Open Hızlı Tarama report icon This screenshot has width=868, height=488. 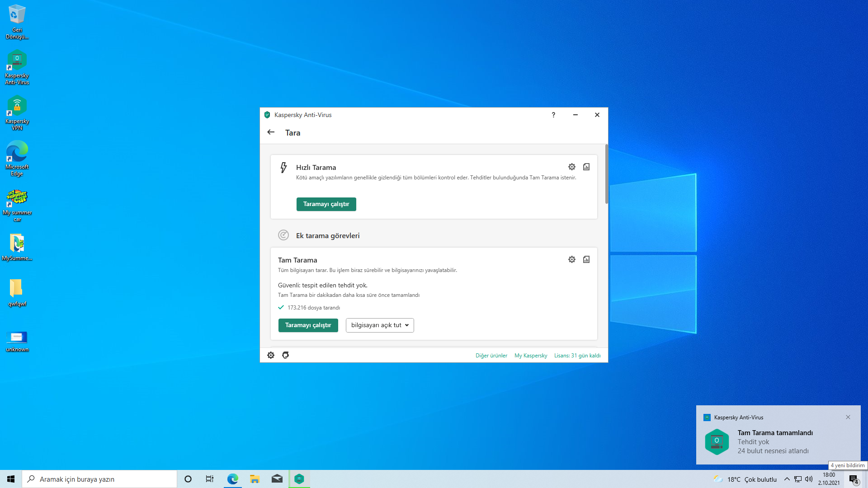[x=586, y=167]
